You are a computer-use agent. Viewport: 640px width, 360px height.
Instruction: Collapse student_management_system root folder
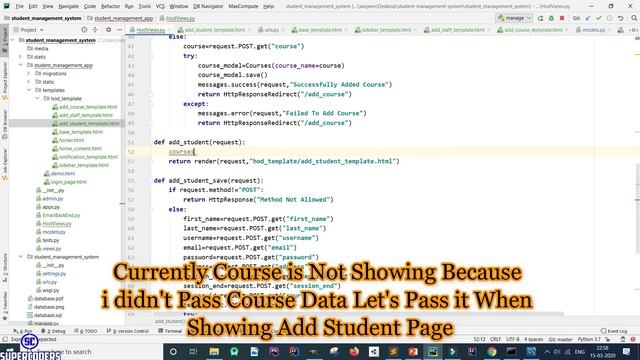click(x=13, y=40)
